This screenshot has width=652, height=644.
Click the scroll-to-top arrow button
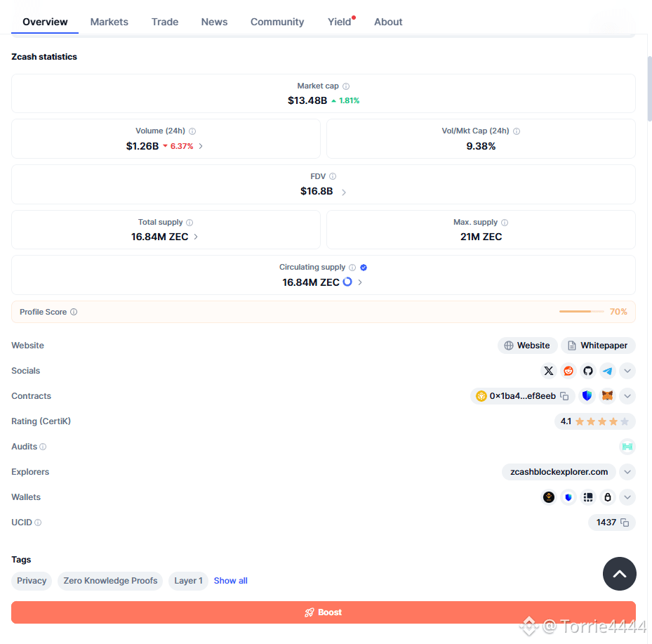[619, 574]
